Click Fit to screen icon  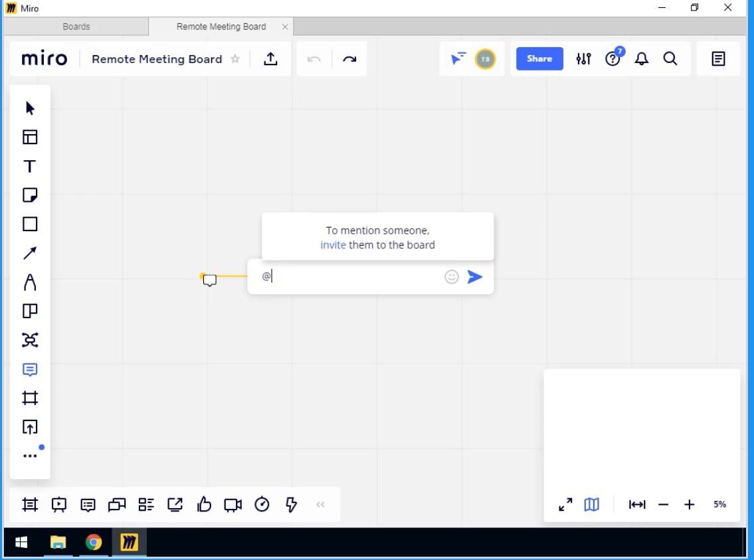pyautogui.click(x=637, y=504)
